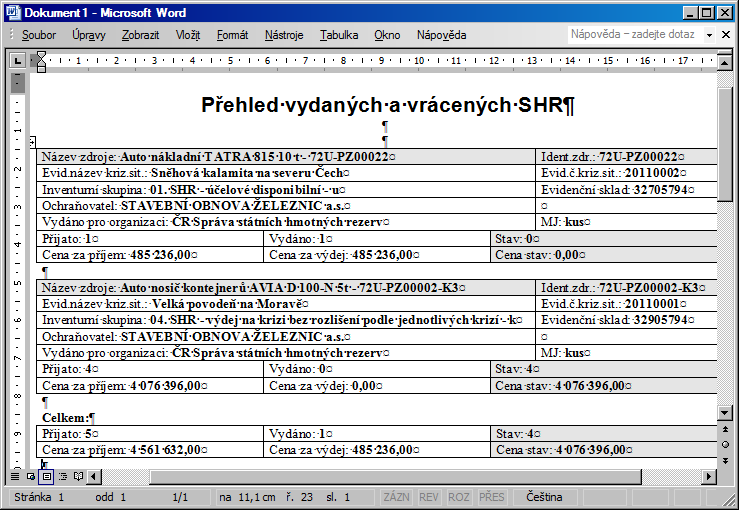Toggle ROZ extend selection indicator
The width and height of the screenshot is (739, 510).
pyautogui.click(x=459, y=497)
